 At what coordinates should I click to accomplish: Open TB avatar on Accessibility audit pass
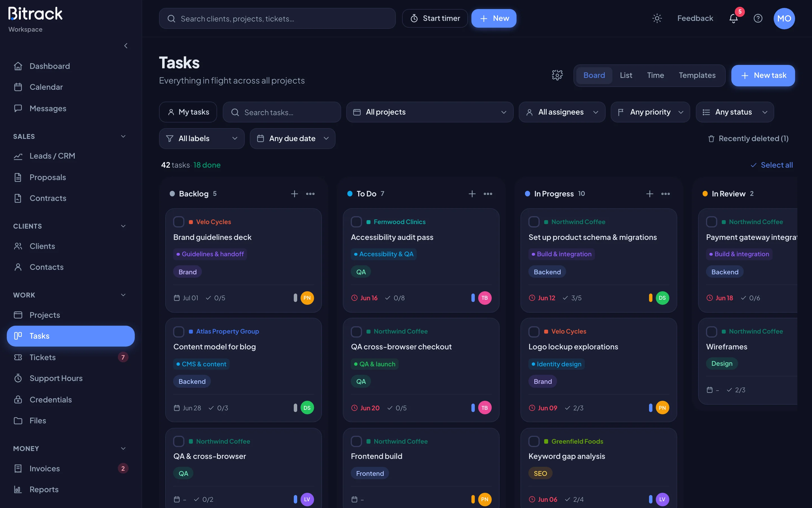[x=484, y=298]
